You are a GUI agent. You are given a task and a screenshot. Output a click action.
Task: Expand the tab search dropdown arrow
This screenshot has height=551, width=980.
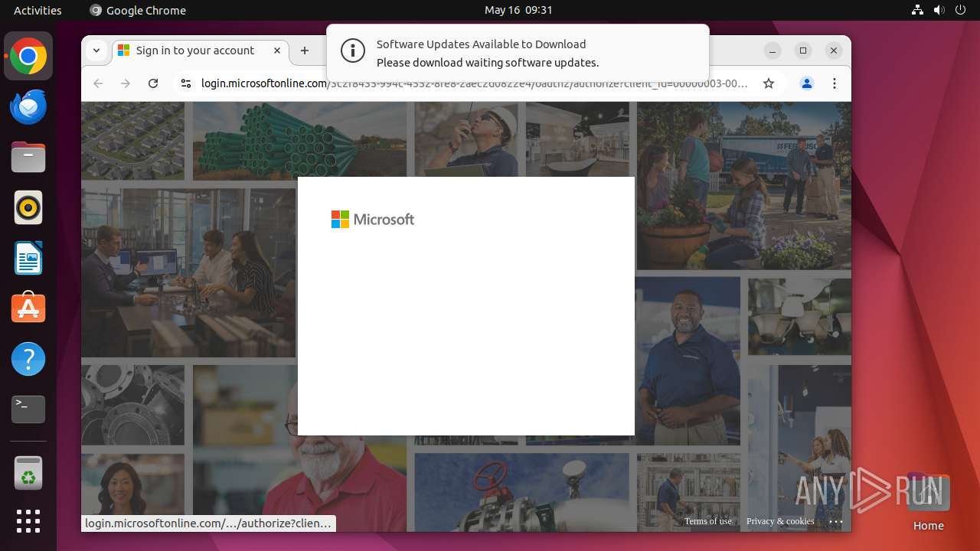pyautogui.click(x=96, y=51)
